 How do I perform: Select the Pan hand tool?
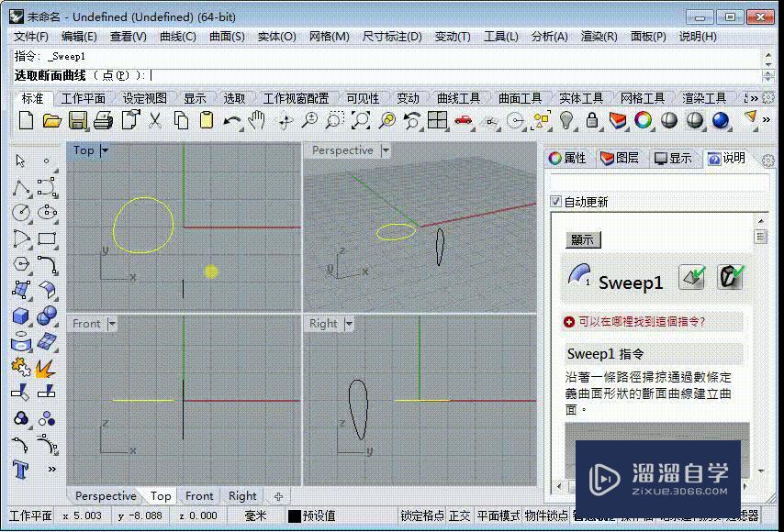click(x=257, y=120)
